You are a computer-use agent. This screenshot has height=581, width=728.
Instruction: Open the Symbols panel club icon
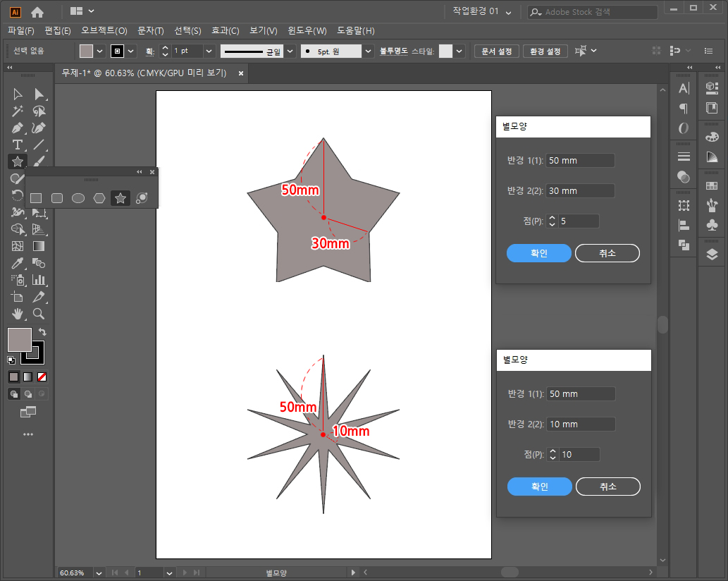pos(712,225)
